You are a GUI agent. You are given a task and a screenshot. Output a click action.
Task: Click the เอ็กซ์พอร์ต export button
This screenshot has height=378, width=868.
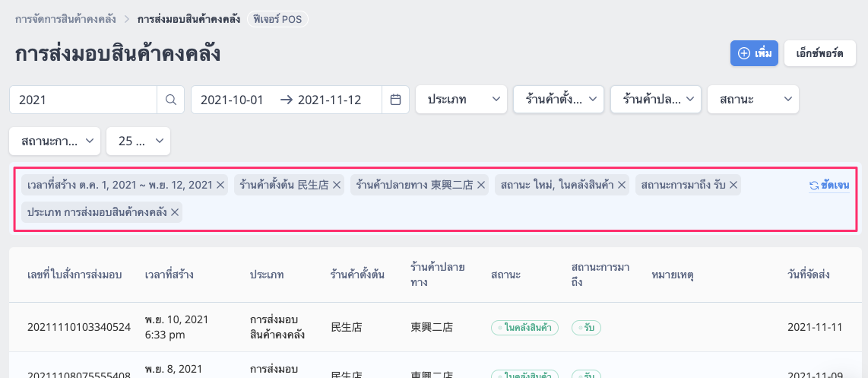pyautogui.click(x=819, y=54)
